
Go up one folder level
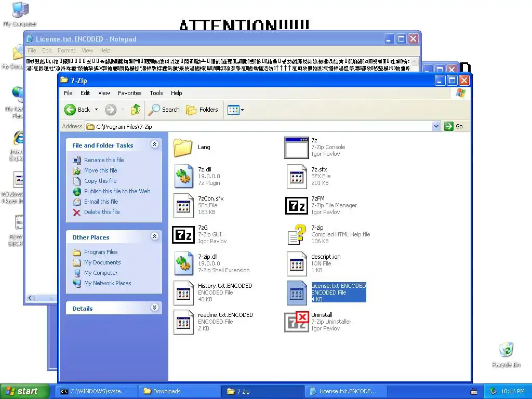136,110
